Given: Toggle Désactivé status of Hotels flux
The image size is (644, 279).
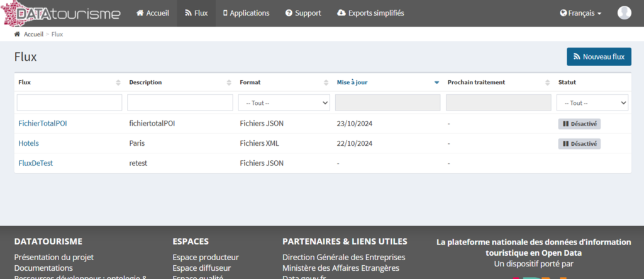Looking at the screenshot, I should click(x=579, y=144).
